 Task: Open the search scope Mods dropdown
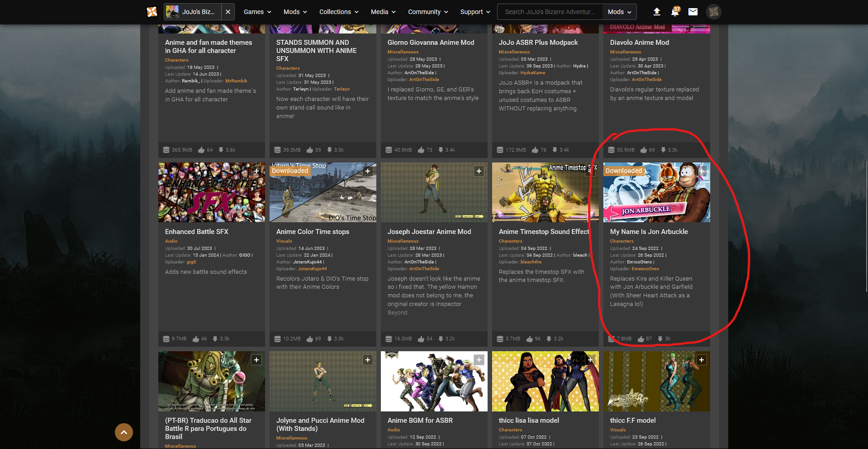619,12
